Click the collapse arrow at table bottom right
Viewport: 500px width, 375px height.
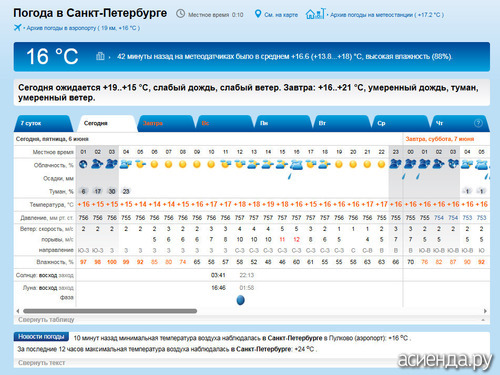(x=482, y=320)
